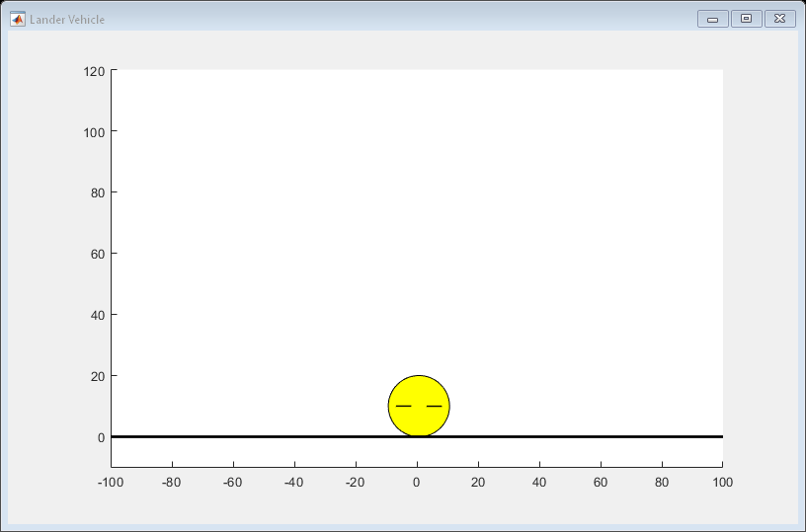
Task: Click the -100 label on the x-axis
Action: [111, 483]
